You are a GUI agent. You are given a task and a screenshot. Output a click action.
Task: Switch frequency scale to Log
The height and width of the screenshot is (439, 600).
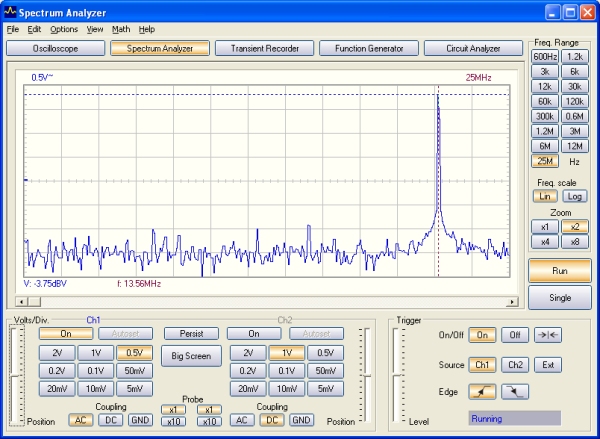pyautogui.click(x=575, y=196)
